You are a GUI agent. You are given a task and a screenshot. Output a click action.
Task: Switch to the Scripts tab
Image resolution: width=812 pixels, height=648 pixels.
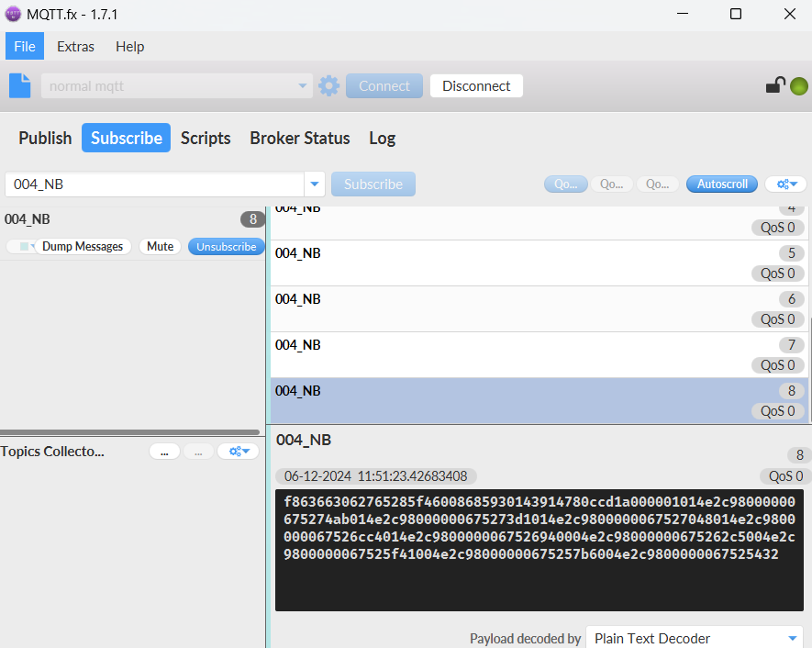tap(206, 138)
